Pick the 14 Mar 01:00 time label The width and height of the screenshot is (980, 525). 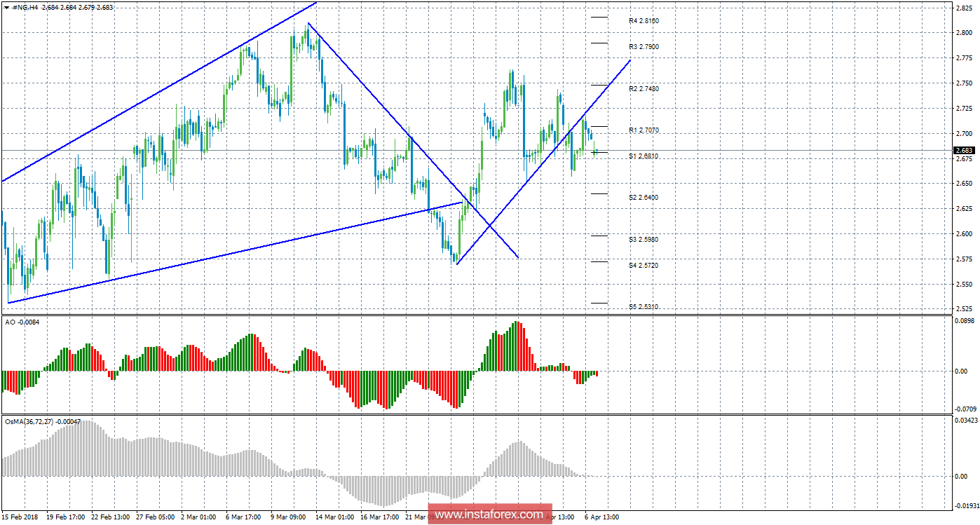[334, 517]
